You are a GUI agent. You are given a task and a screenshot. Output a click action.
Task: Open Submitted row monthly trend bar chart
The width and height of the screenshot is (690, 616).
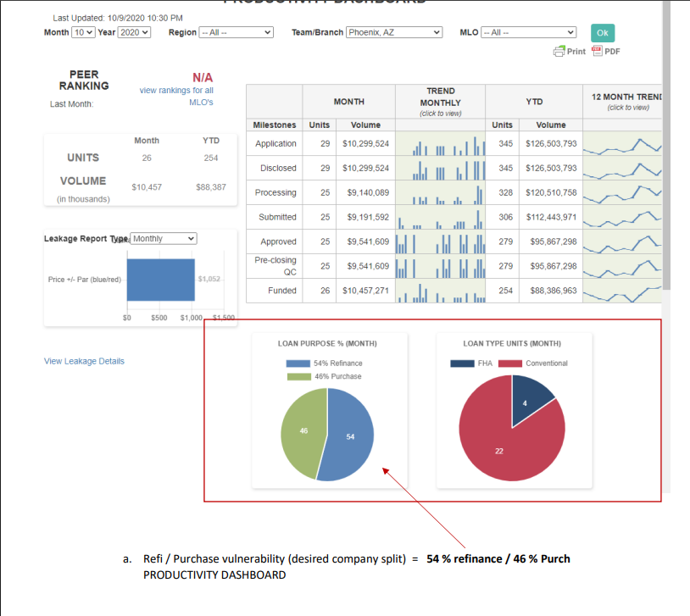click(x=440, y=217)
